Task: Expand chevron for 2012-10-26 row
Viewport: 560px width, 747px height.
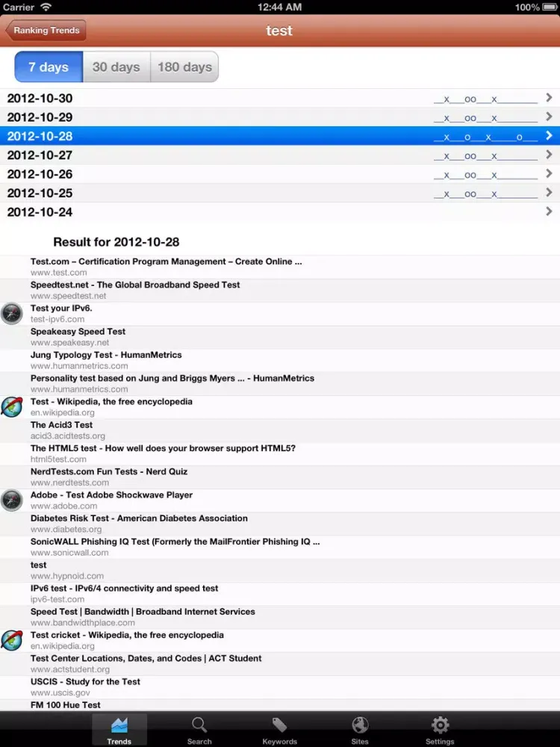Action: (x=549, y=174)
